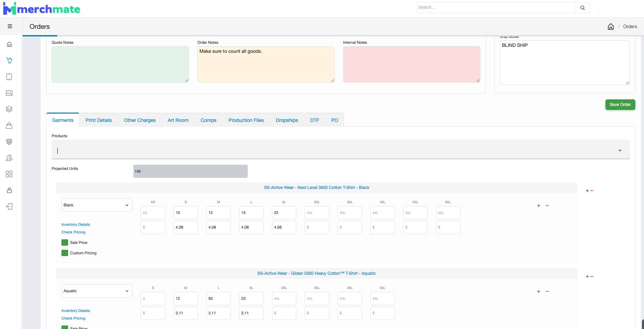Go to home via breadcrumb house icon
Viewport: 644px width, 329px height.
coord(611,27)
